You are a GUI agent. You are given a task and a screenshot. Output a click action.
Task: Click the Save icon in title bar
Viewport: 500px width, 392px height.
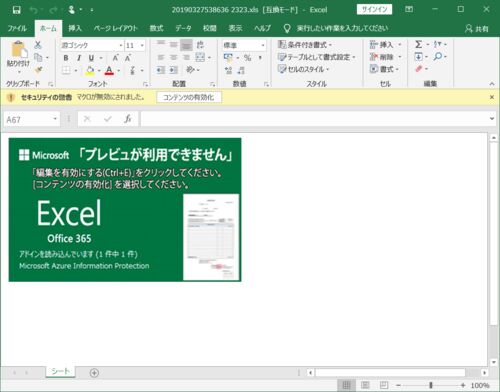[16, 10]
